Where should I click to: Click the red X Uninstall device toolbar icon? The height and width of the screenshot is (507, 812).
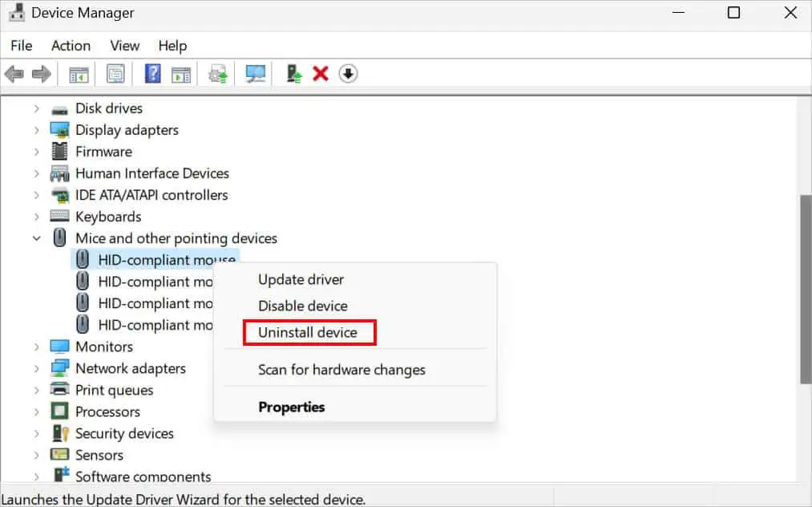[x=320, y=73]
